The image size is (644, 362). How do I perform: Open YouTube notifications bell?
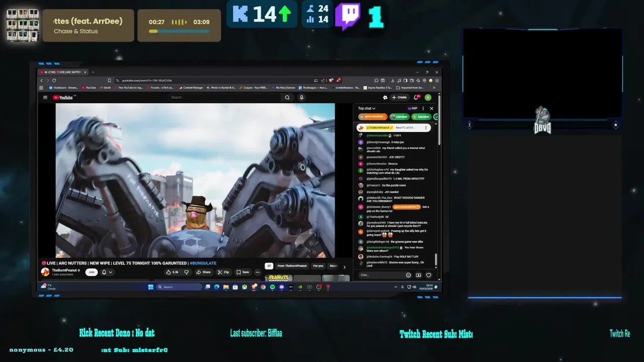click(x=416, y=98)
